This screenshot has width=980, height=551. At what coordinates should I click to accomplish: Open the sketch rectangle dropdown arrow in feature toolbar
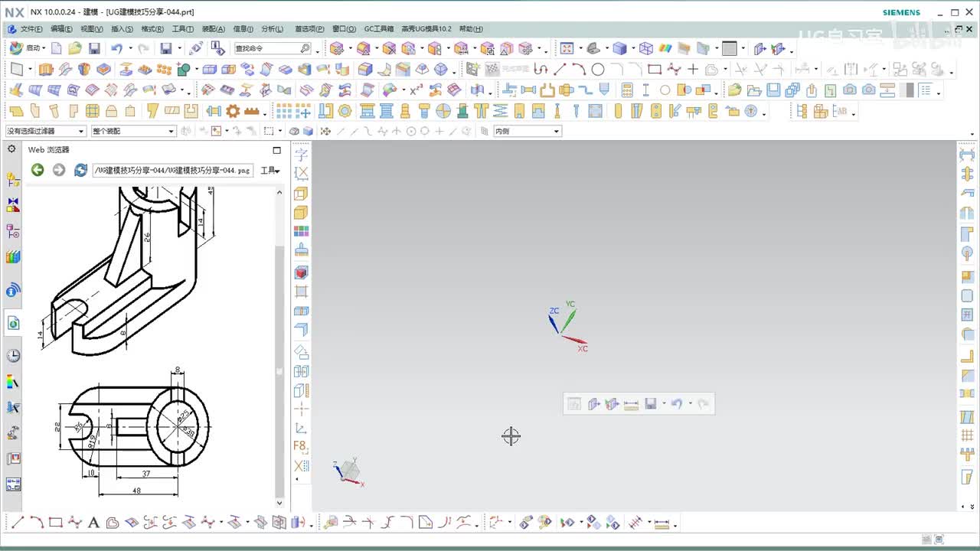30,69
